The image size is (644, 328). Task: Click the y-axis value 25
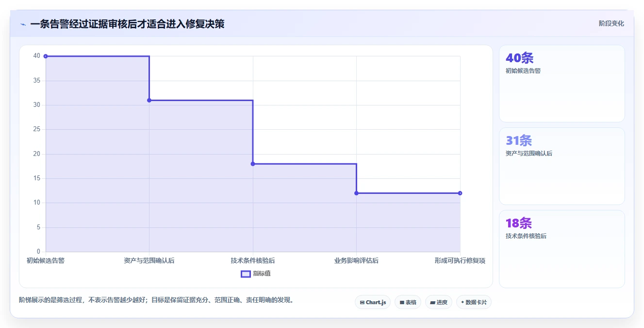point(37,129)
